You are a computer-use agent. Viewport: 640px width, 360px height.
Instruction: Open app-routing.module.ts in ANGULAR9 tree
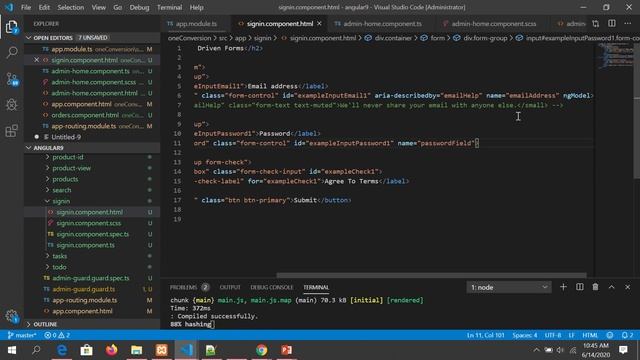click(92, 300)
